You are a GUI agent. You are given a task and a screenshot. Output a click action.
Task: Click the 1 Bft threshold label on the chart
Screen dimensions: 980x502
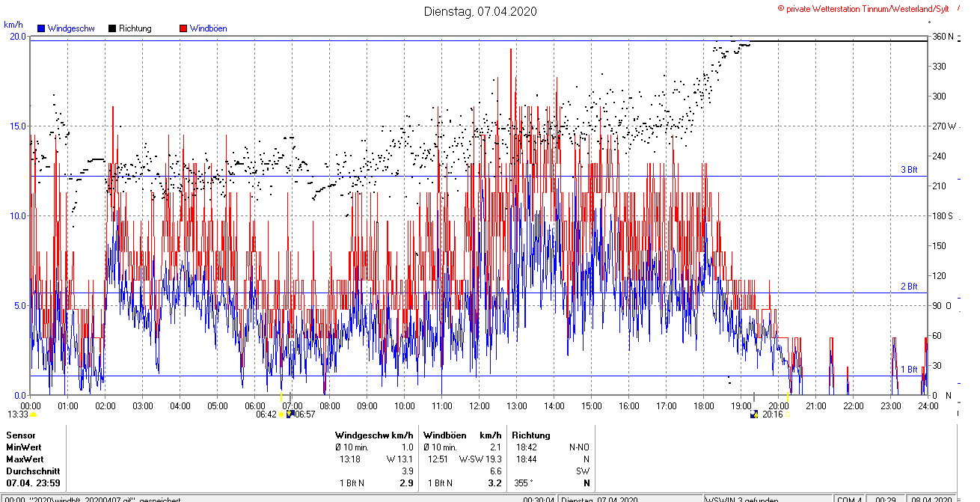click(908, 370)
